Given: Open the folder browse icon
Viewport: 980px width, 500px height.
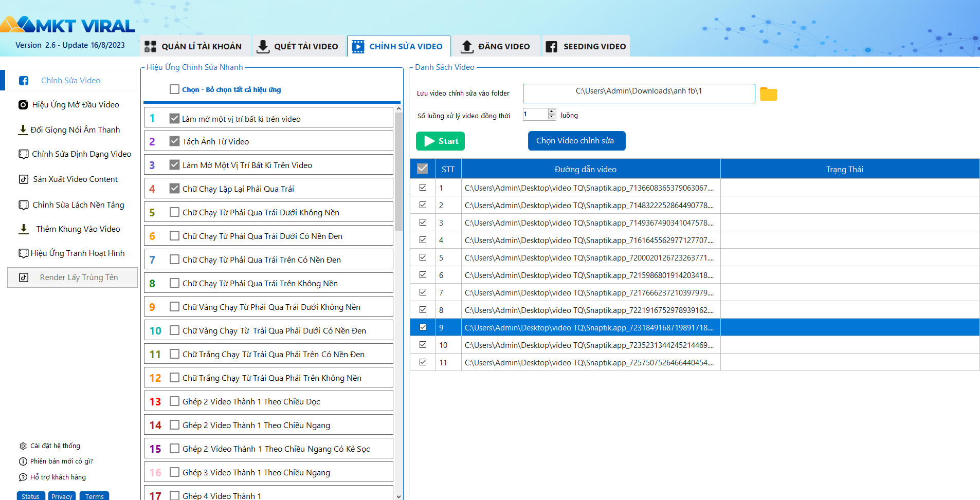Looking at the screenshot, I should pyautogui.click(x=768, y=94).
